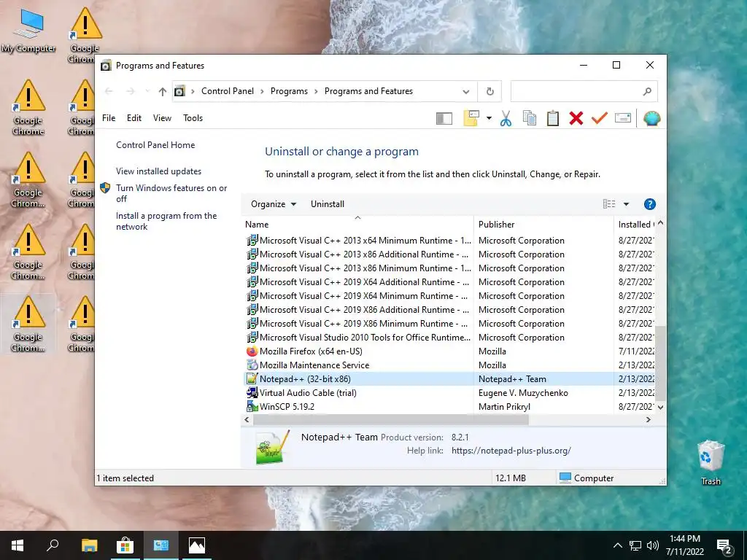Open dropdown arrow beside folder notes icon
The image size is (747, 560).
[x=489, y=118]
